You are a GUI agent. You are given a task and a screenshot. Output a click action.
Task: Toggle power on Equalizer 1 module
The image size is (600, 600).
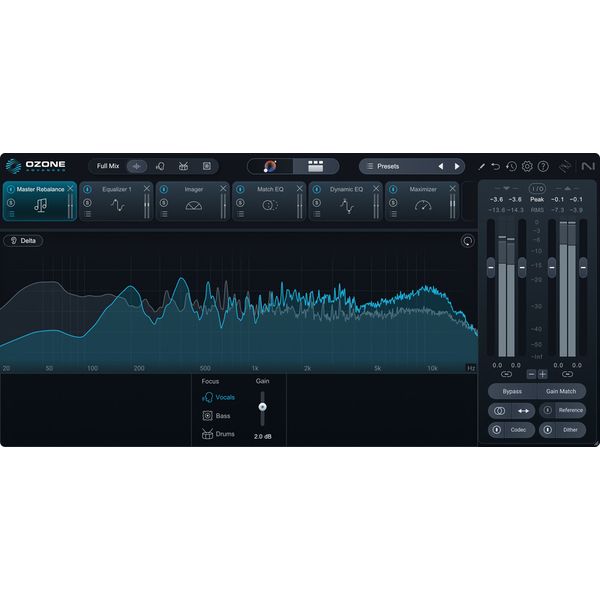pos(87,189)
